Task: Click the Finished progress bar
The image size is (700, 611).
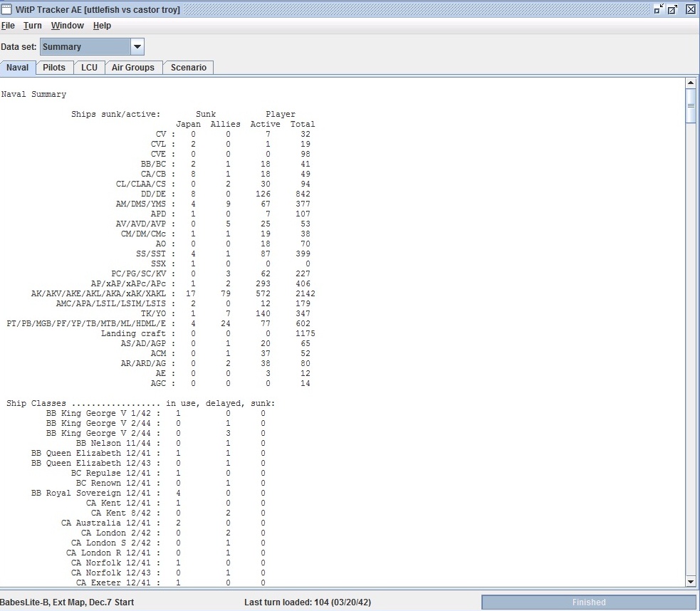Action: tap(589, 602)
